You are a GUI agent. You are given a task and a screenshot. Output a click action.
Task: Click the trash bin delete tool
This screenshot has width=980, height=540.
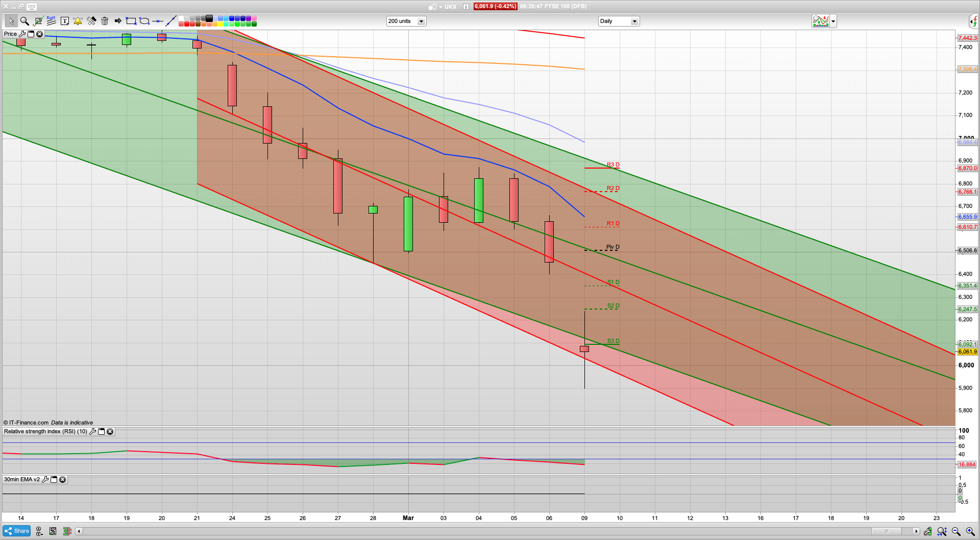tap(105, 21)
